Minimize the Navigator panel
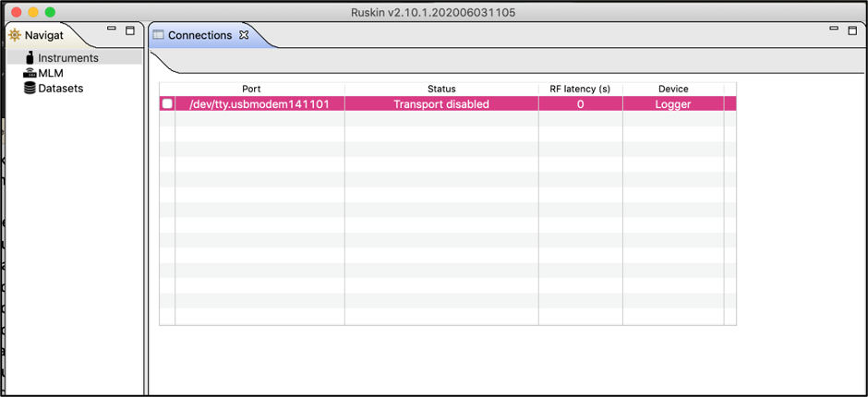 coord(112,30)
